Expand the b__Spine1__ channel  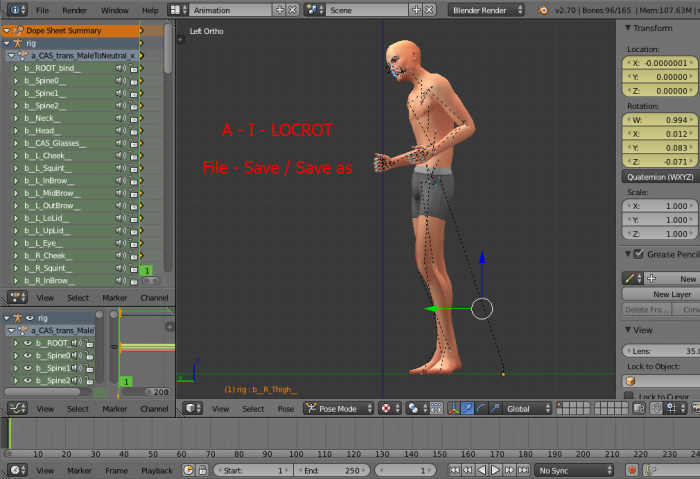click(17, 93)
